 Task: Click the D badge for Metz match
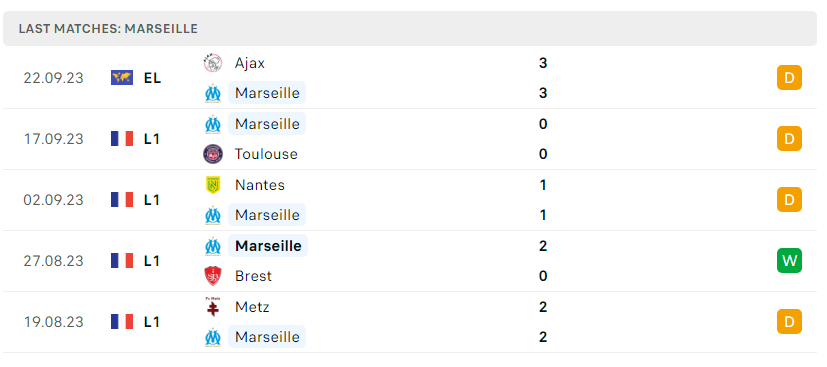point(789,322)
